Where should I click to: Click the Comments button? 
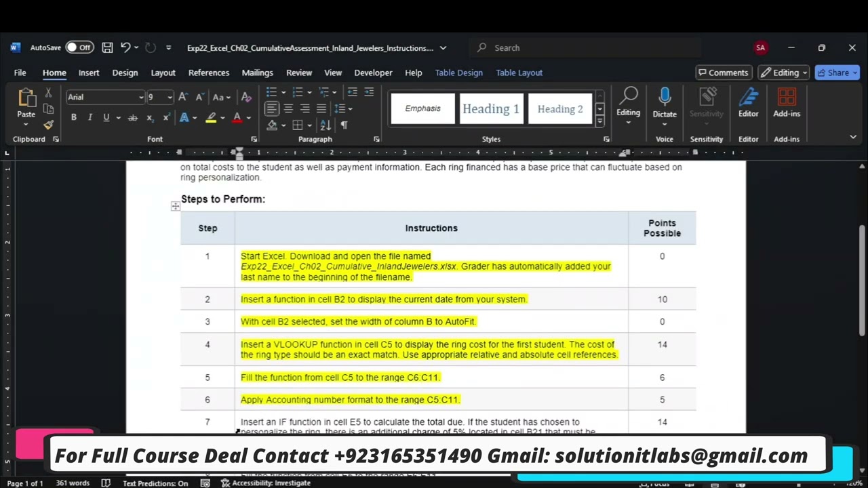(723, 73)
